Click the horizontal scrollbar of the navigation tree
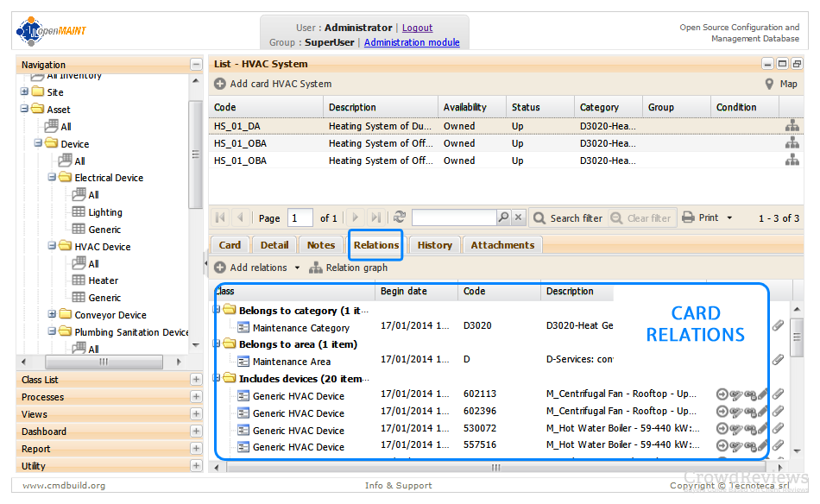This screenshot has height=504, width=820. [x=104, y=362]
